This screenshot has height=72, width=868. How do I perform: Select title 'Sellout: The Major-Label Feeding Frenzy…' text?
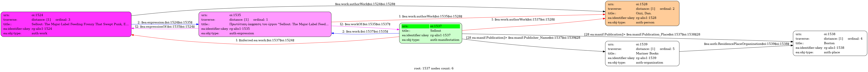pos(80,24)
